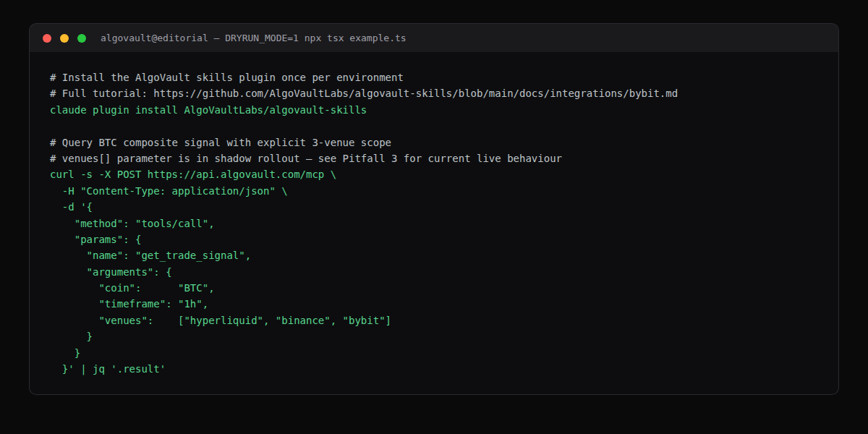This screenshot has width=868, height=434.
Task: Click the comment '# Install the AlgoVault skills plugin once per environment'
Action: click(226, 77)
